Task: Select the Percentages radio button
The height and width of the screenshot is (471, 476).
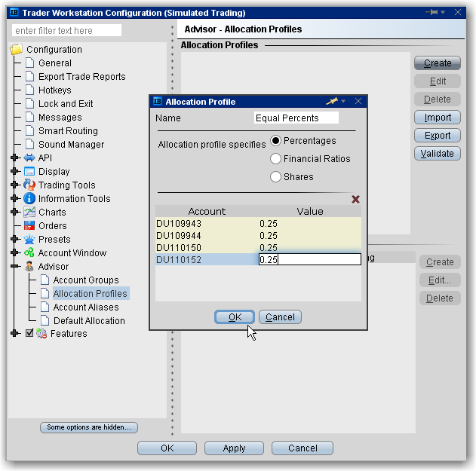Action: [x=276, y=141]
